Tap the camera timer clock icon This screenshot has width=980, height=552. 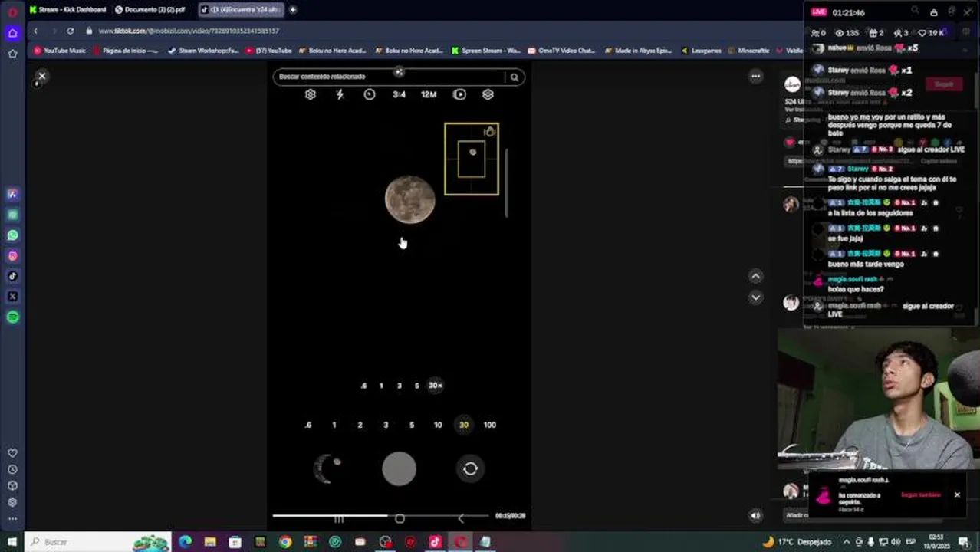[370, 94]
